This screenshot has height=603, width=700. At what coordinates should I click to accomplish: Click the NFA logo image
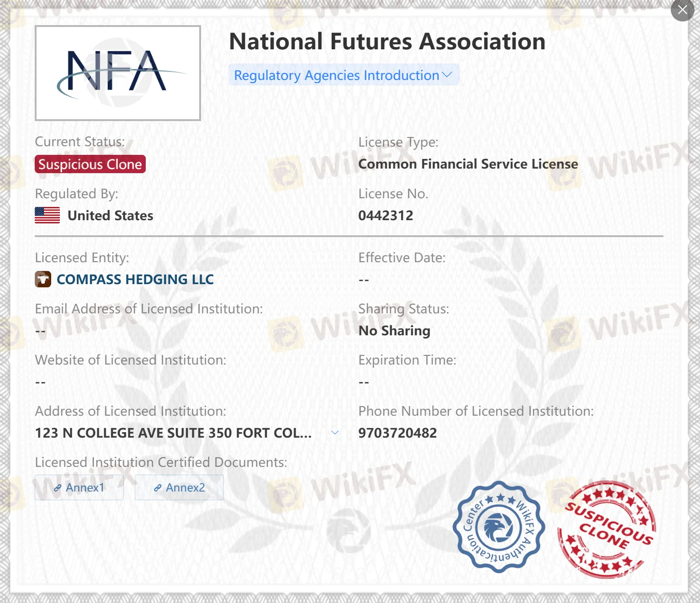pos(118,72)
